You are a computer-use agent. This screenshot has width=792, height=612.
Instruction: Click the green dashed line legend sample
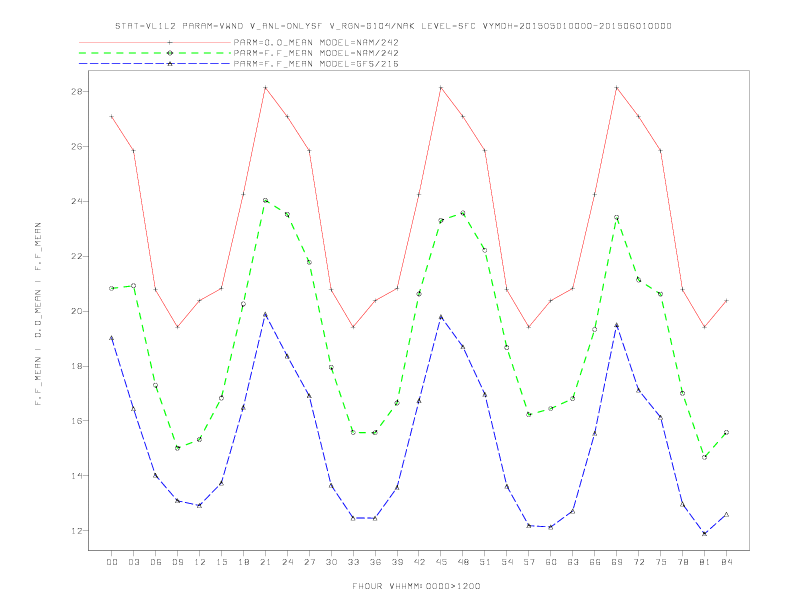click(x=155, y=53)
